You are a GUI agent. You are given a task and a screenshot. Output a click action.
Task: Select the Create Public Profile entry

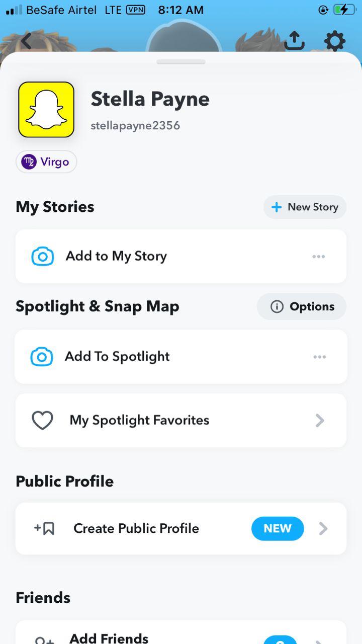pyautogui.click(x=181, y=529)
